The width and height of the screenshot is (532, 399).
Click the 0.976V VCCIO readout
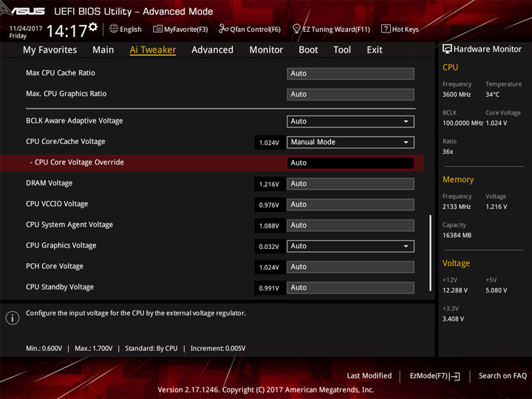(x=270, y=205)
